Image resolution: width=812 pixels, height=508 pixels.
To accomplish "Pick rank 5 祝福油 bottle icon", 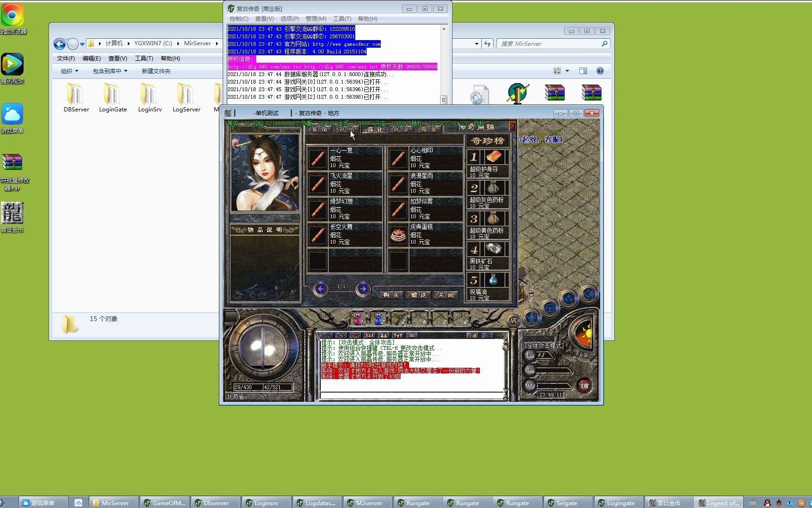I will click(494, 279).
